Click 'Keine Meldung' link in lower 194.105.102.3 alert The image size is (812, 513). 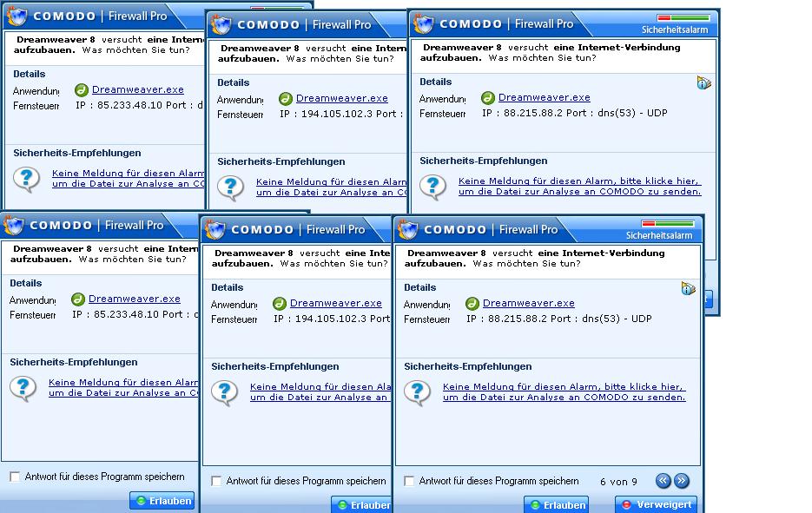tap(320, 391)
